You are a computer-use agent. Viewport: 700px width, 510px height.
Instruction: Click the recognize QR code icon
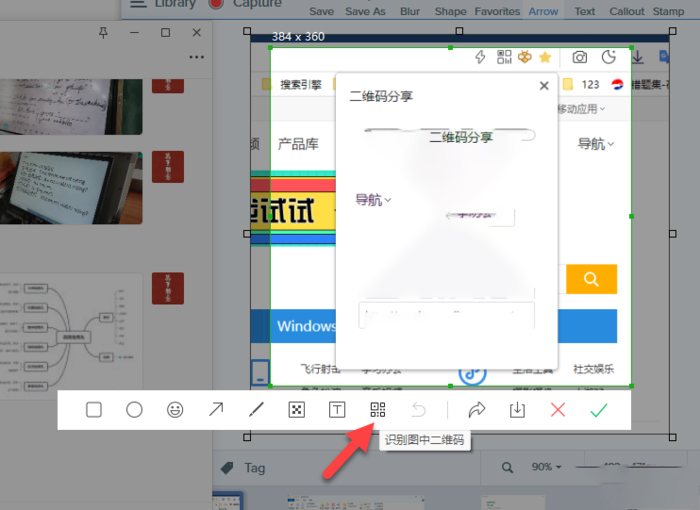pyautogui.click(x=378, y=410)
